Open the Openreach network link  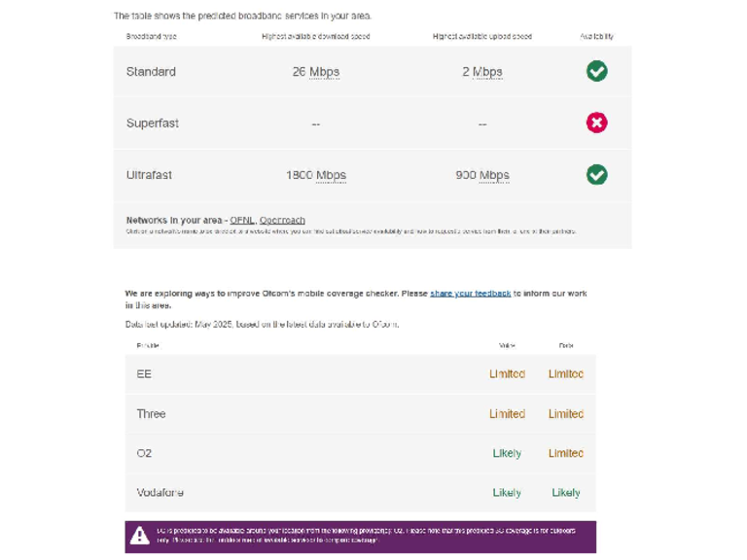282,220
